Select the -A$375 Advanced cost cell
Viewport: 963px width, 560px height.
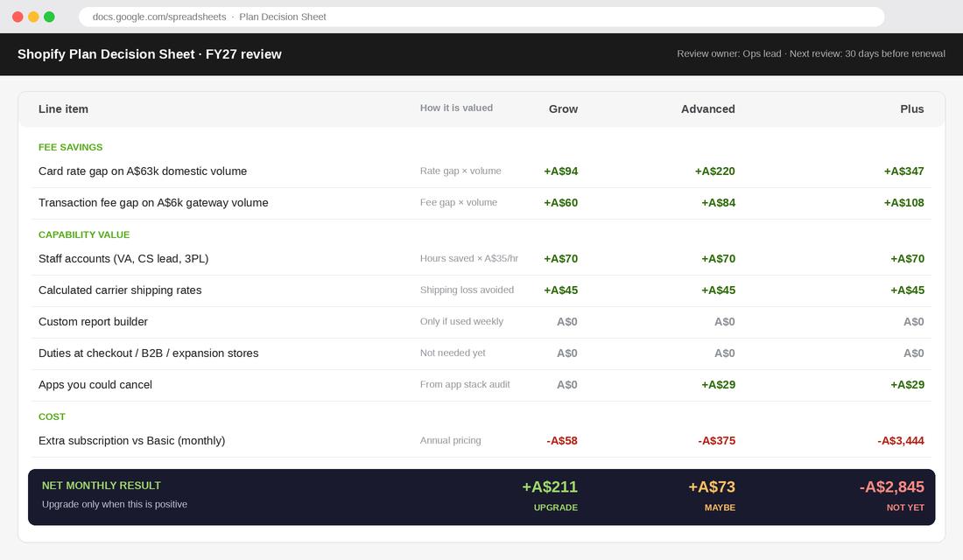pos(717,441)
